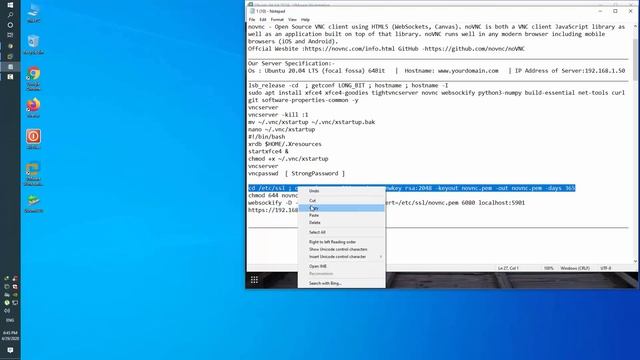Launch Google Chrome from the desktop

(33, 78)
